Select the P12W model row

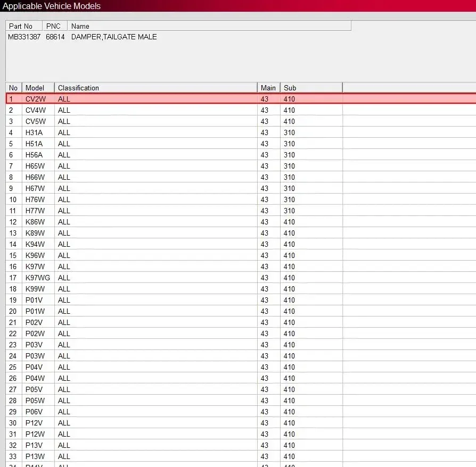tap(241, 434)
